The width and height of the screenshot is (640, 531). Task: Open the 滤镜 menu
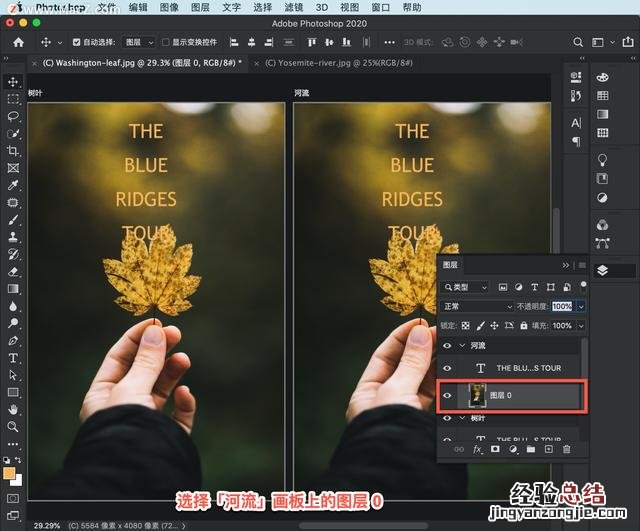click(x=293, y=7)
